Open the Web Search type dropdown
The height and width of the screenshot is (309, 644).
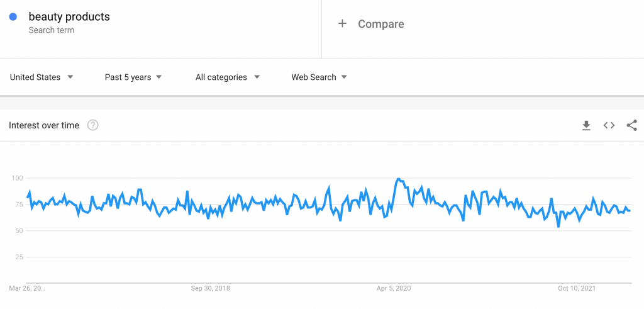319,77
